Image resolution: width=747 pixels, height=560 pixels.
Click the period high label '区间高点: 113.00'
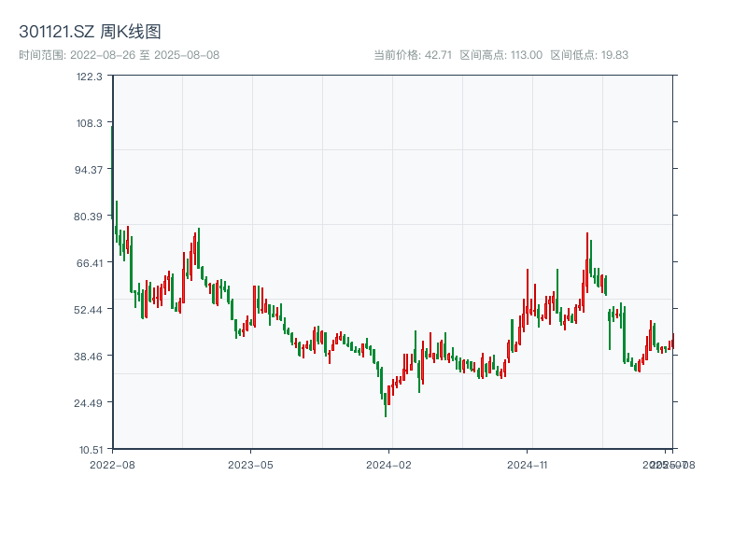(501, 55)
